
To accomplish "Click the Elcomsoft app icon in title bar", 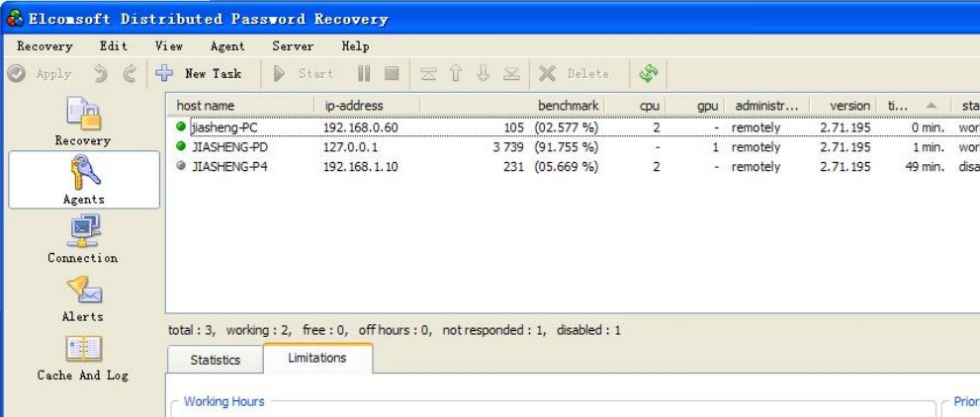I will point(15,18).
